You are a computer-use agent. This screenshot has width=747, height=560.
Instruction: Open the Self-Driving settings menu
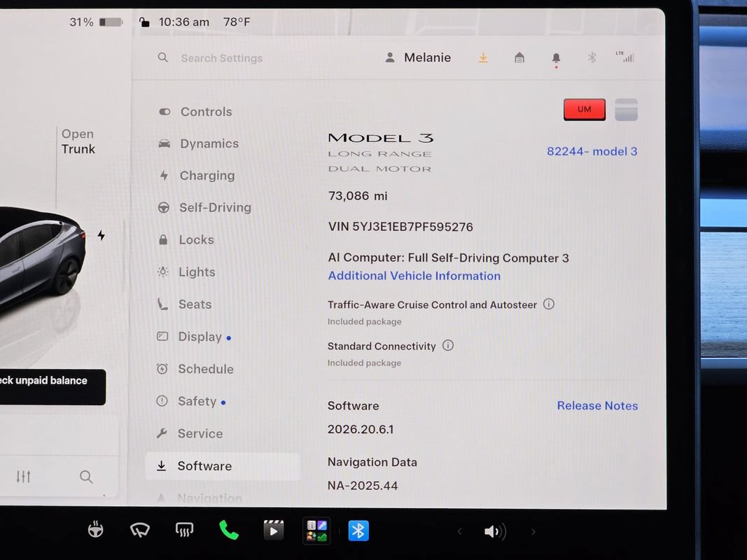[205, 208]
